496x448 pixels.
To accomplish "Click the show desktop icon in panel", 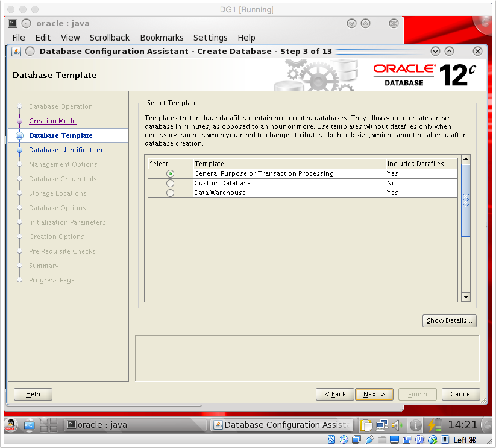I will click(x=29, y=425).
